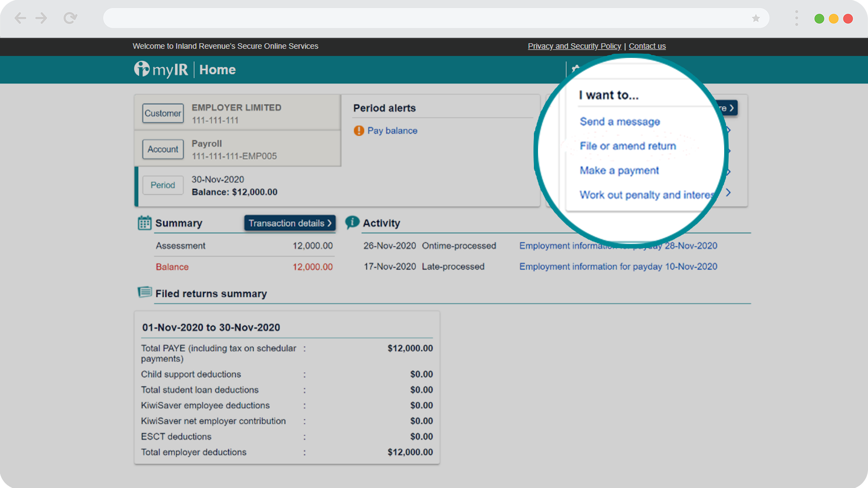Click the Activity info bubble icon
Screen dimensions: 868x488
(352, 222)
